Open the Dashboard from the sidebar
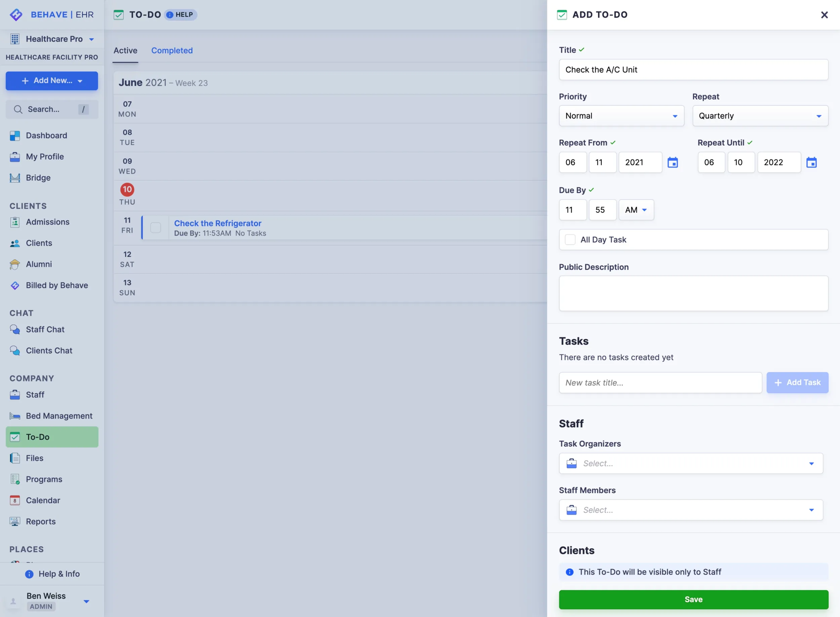Image resolution: width=840 pixels, height=617 pixels. pos(46,135)
